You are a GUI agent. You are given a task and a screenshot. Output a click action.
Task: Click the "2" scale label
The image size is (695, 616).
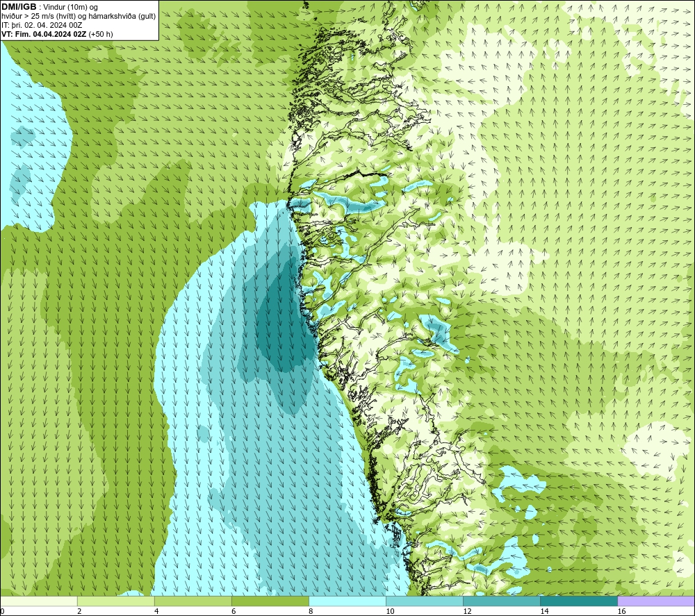(x=79, y=611)
